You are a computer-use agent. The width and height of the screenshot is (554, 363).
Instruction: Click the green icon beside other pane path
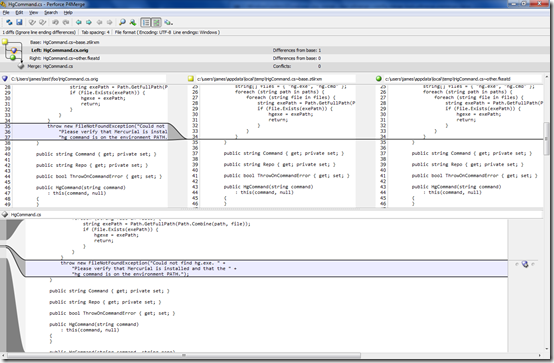click(x=379, y=78)
